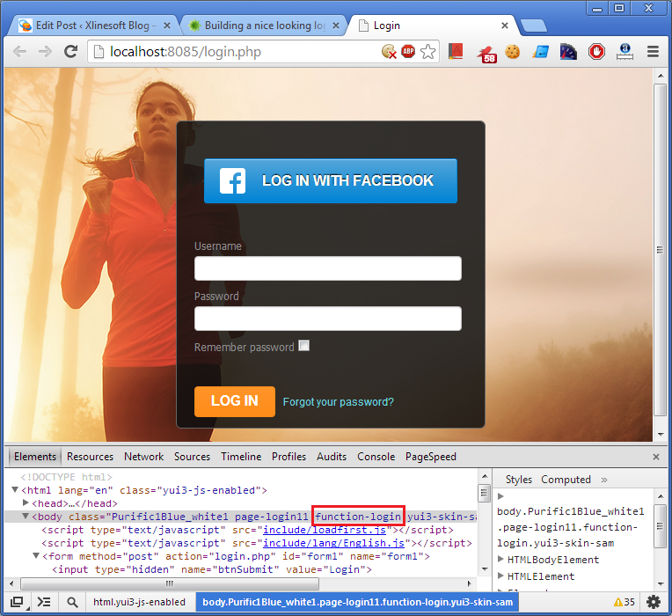
Task: Open the PageSpeed gauge extension icon
Action: click(568, 52)
